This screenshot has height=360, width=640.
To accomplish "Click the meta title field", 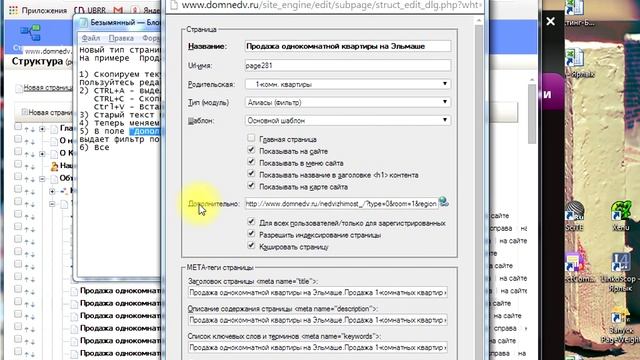I will [x=318, y=293].
